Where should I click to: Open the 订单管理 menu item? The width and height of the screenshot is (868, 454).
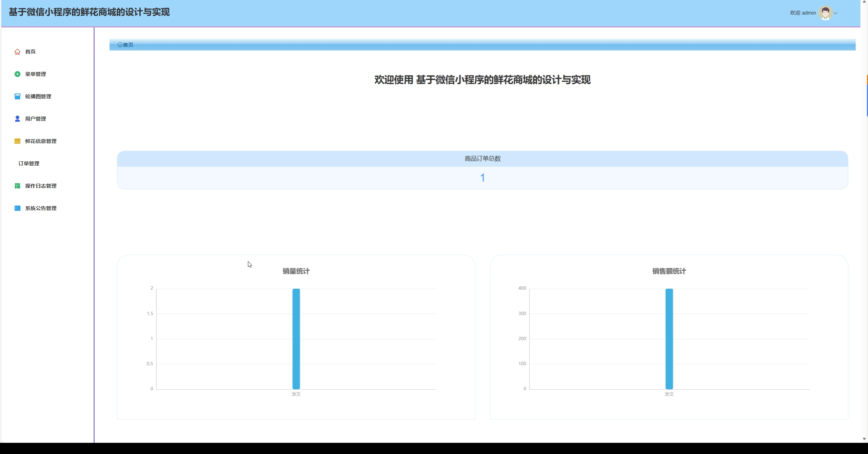[29, 163]
